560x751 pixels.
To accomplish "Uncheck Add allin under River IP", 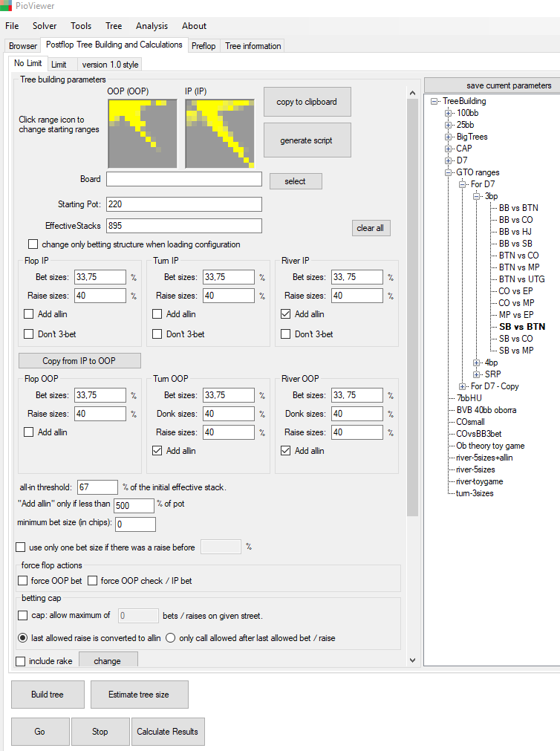I will click(286, 314).
